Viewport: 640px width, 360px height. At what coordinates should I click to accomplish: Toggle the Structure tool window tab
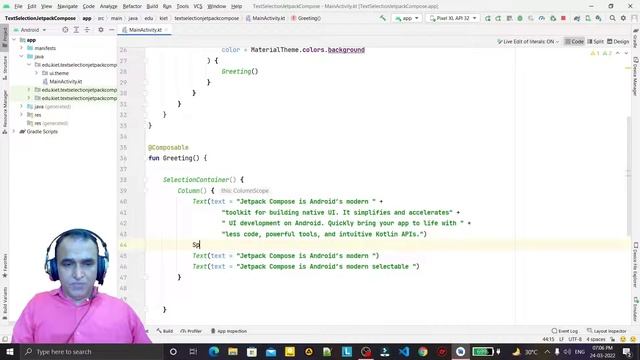tap(4, 67)
